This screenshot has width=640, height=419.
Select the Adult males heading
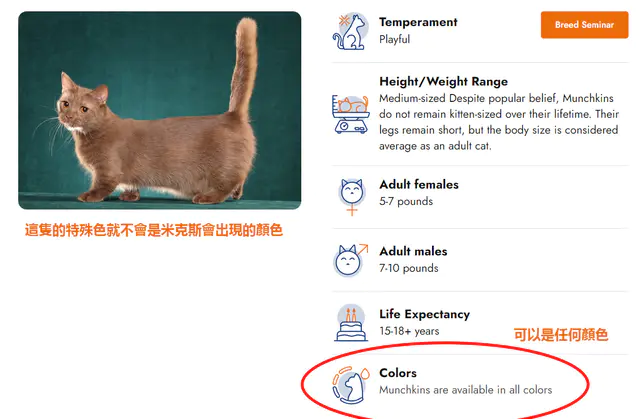tap(413, 251)
